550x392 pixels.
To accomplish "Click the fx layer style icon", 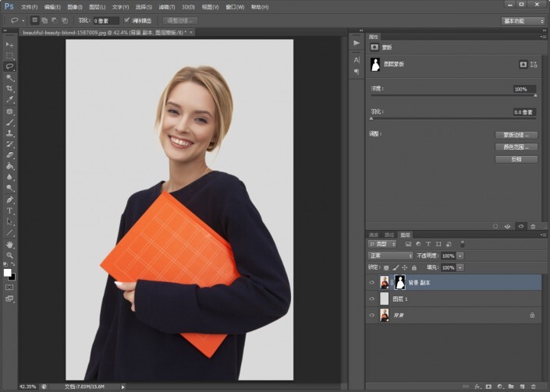I will pyautogui.click(x=477, y=386).
